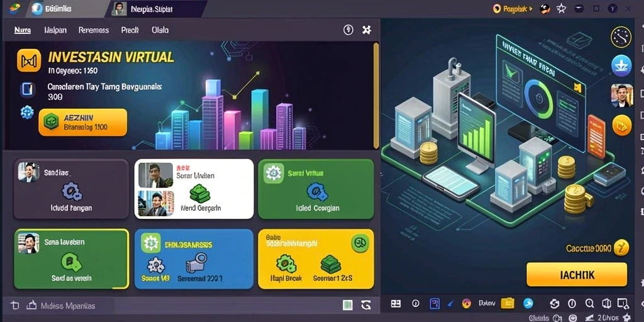This screenshot has height=322, width=644.
Task: Switch to the Nerpia.Stiplat window tab
Action: coord(156,9)
